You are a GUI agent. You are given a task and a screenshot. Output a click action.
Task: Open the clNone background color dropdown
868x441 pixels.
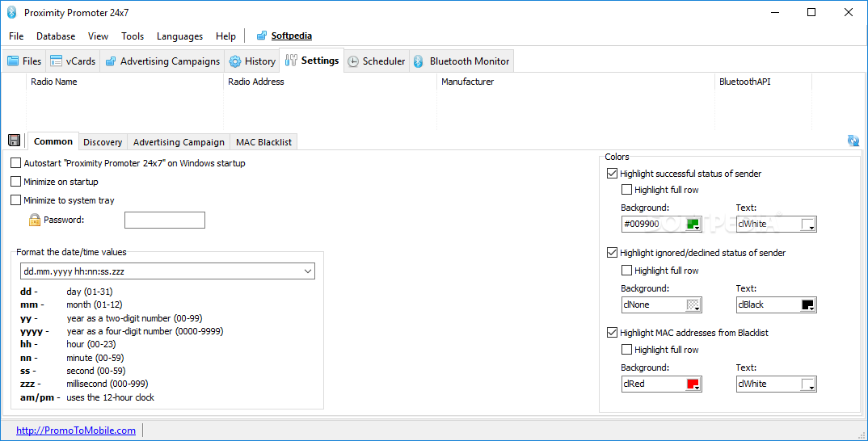(x=693, y=304)
